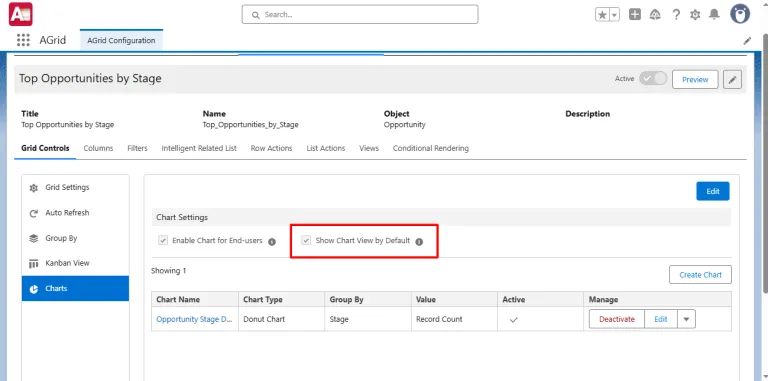
Task: Open the Opportunity Stage D... chart link
Action: pos(194,319)
